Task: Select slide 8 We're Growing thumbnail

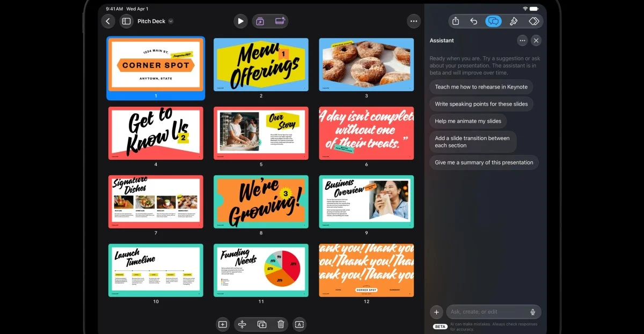Action: [x=261, y=202]
